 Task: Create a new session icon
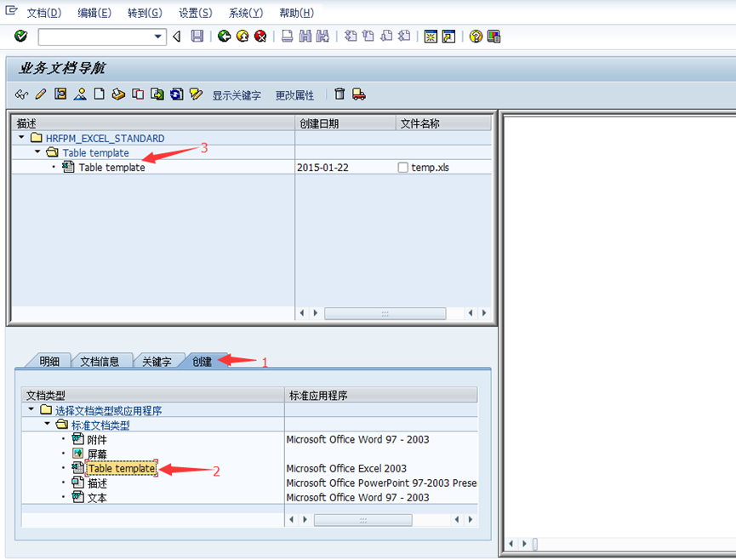click(431, 36)
